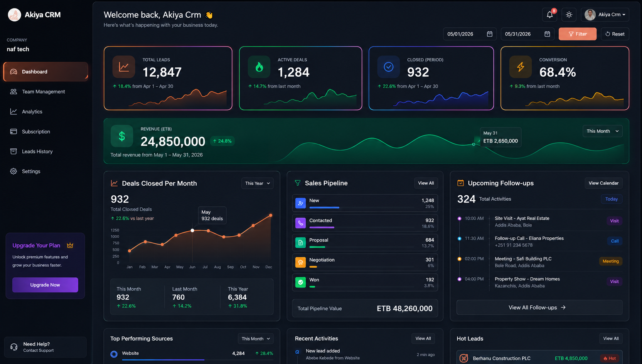
Task: Click the Sales Pipeline funnel icon
Action: tap(298, 183)
